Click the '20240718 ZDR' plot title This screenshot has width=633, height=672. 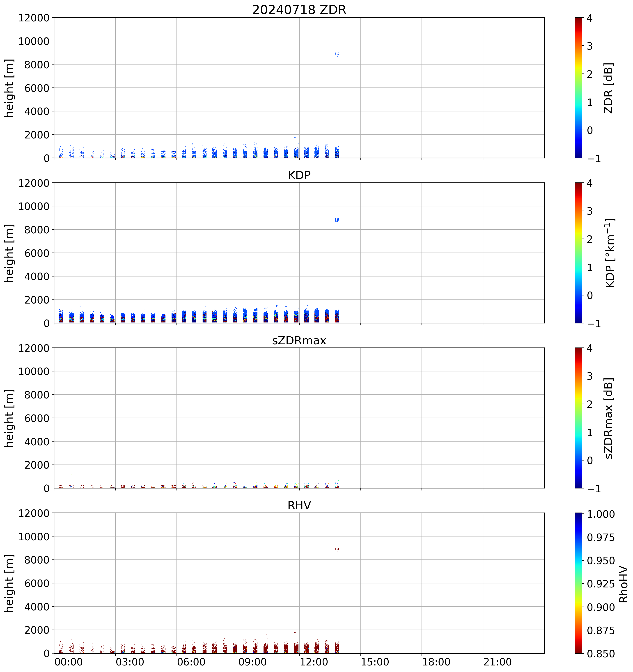[x=299, y=10]
